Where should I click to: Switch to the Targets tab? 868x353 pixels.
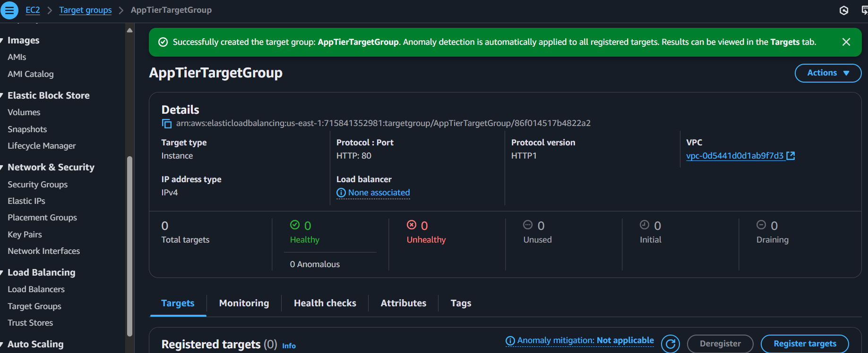[x=178, y=303]
